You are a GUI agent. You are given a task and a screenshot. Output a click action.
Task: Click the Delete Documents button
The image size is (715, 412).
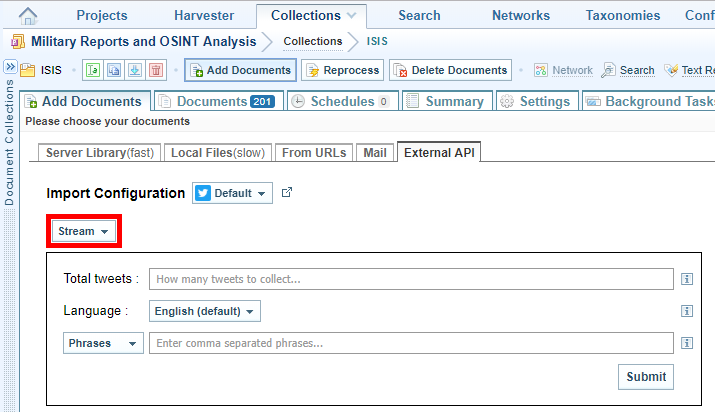450,70
